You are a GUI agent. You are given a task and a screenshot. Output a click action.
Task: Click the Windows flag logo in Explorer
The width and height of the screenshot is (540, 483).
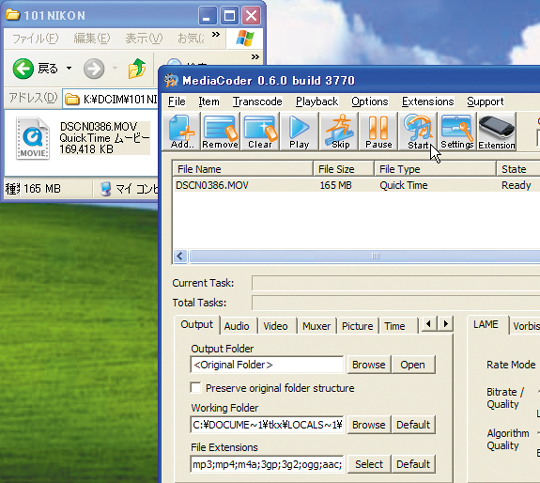coord(245,38)
